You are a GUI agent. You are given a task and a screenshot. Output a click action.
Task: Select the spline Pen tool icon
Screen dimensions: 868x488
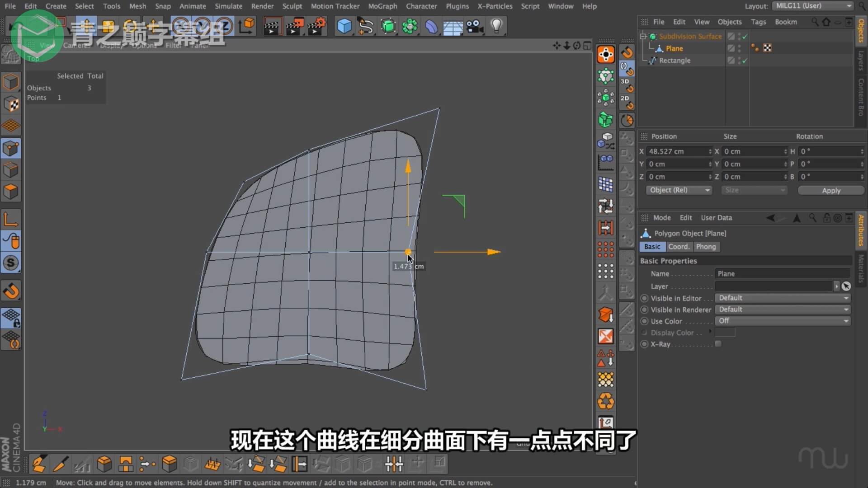[x=365, y=26]
